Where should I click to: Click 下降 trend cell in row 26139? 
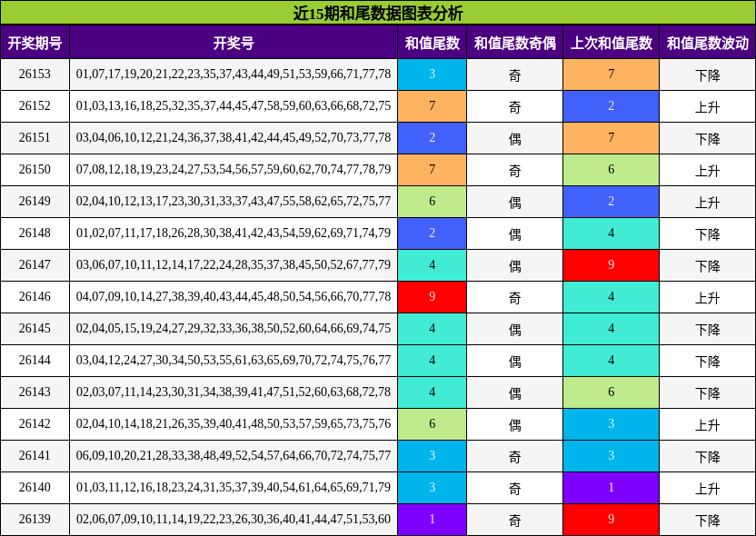click(707, 520)
